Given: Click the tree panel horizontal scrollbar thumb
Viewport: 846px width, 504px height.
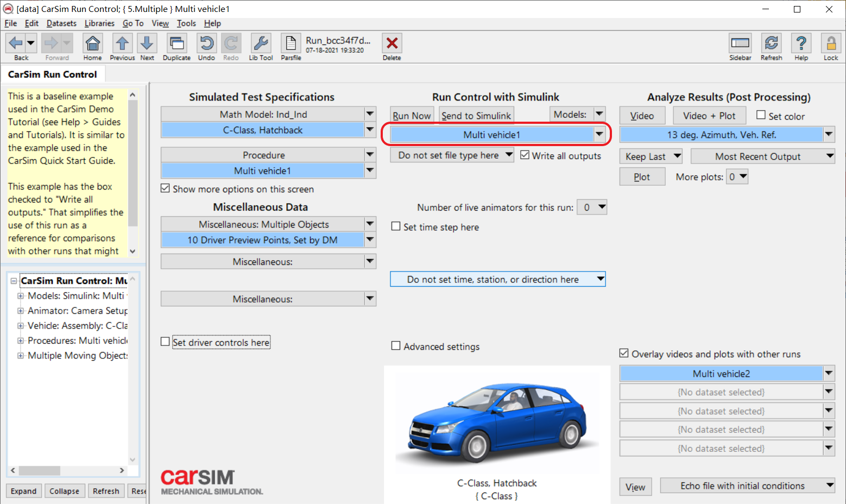Looking at the screenshot, I should click(x=39, y=470).
